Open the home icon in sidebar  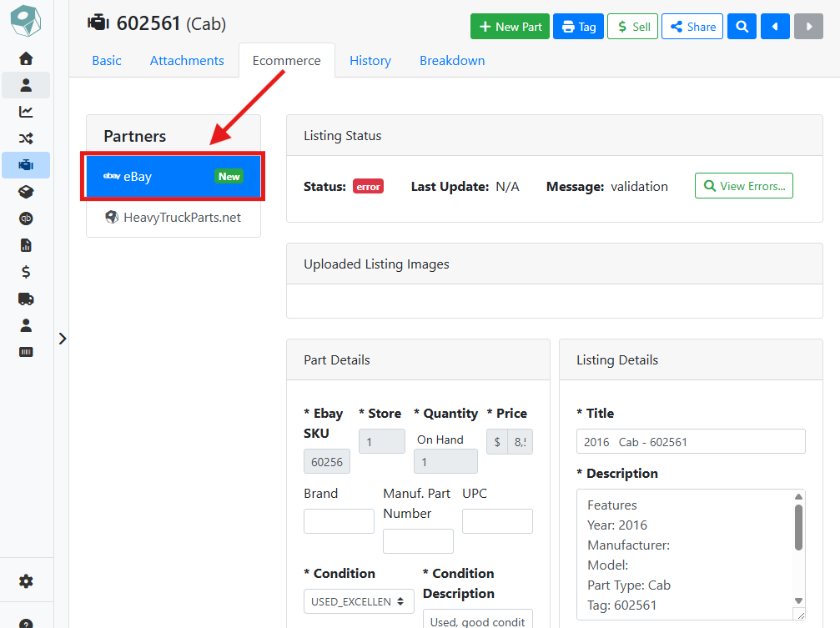click(26, 58)
